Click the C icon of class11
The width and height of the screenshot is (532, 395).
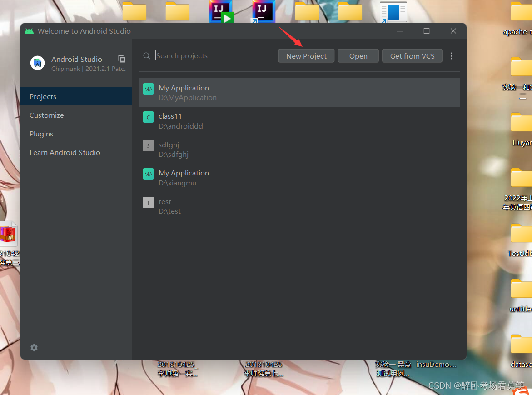[148, 117]
